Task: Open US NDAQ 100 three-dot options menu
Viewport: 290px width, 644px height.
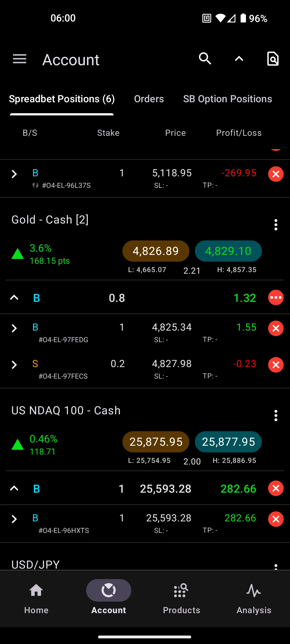Action: [276, 415]
